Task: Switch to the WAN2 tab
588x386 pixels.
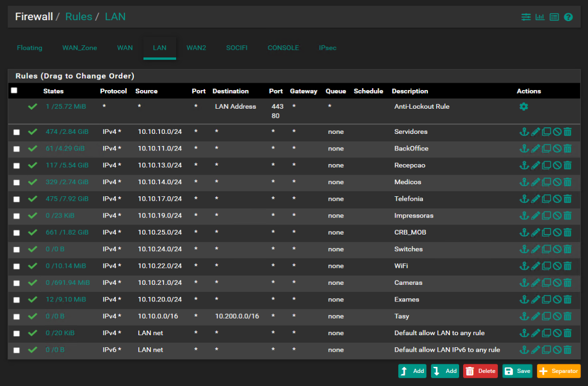Action: click(196, 48)
